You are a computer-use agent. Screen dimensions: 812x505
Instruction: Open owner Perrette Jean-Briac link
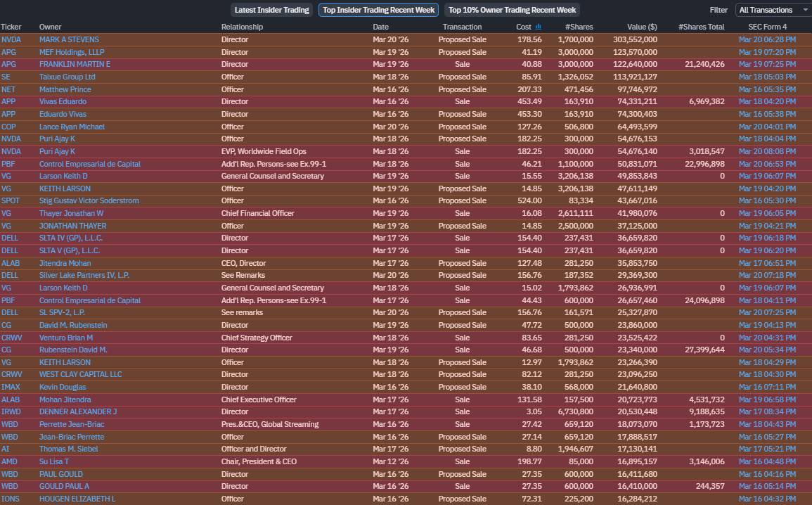coord(72,423)
